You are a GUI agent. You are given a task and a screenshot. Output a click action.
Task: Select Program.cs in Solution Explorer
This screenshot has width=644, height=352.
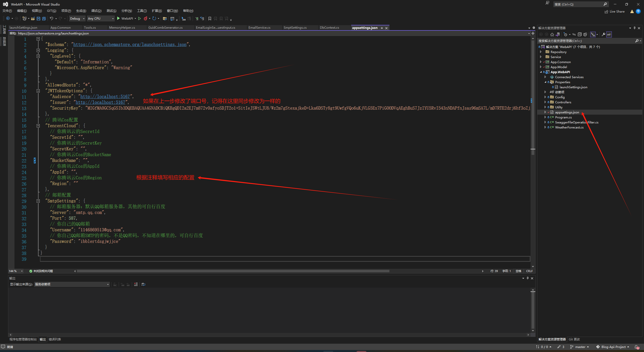coord(563,117)
